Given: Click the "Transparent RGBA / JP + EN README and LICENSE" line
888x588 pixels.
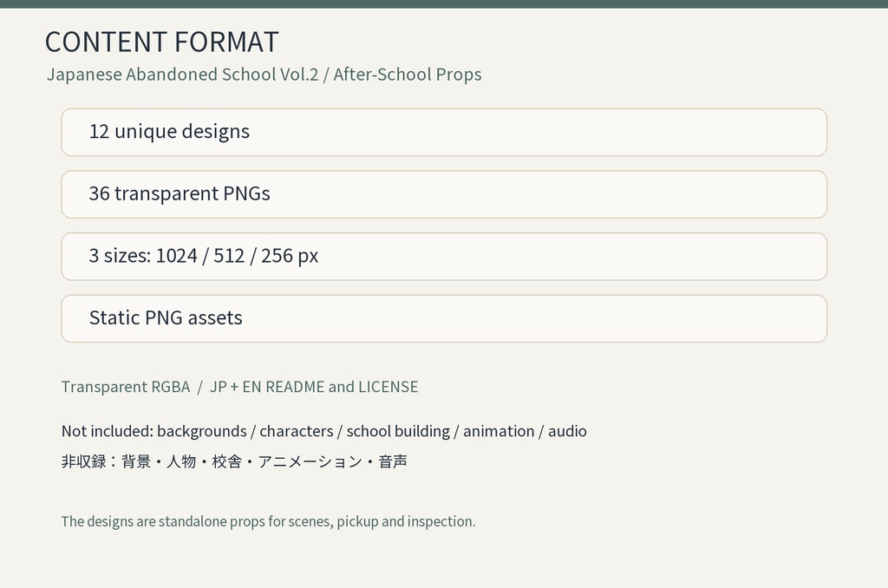Looking at the screenshot, I should (x=239, y=386).
